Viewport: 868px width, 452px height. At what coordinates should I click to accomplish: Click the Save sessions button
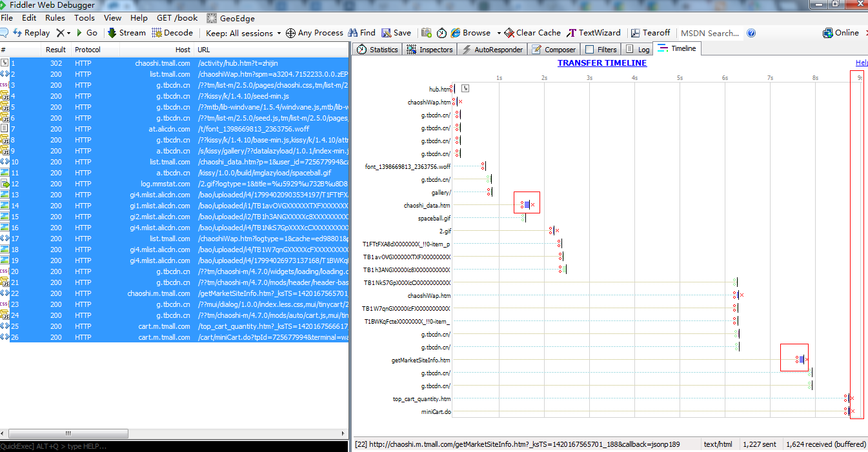tap(396, 33)
